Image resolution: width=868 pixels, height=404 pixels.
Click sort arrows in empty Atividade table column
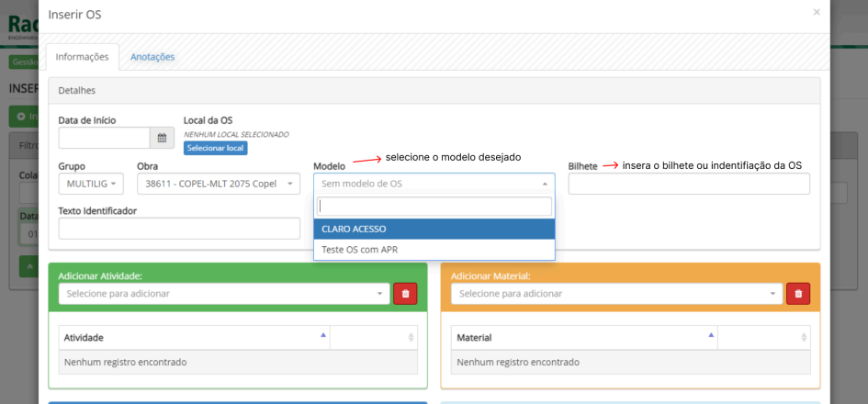411,338
